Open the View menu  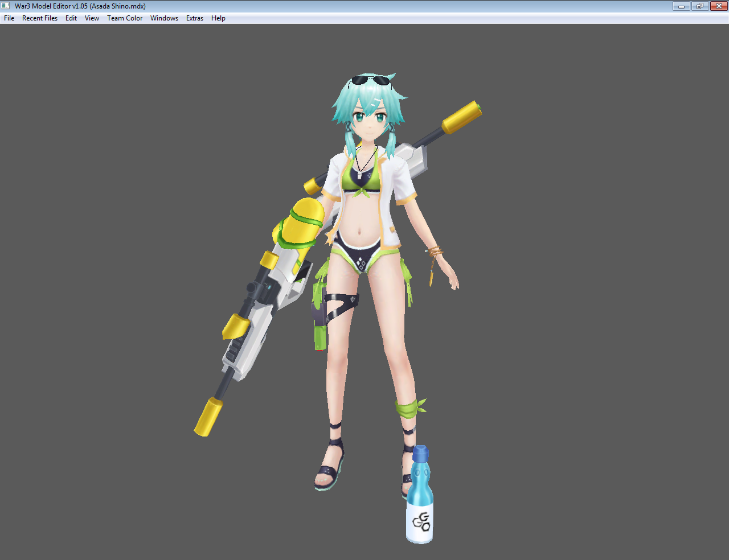click(92, 18)
